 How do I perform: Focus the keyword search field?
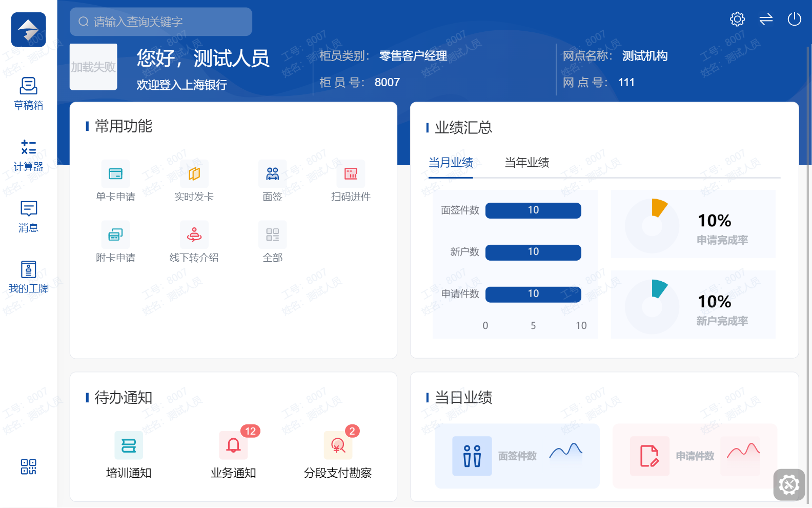click(x=161, y=22)
